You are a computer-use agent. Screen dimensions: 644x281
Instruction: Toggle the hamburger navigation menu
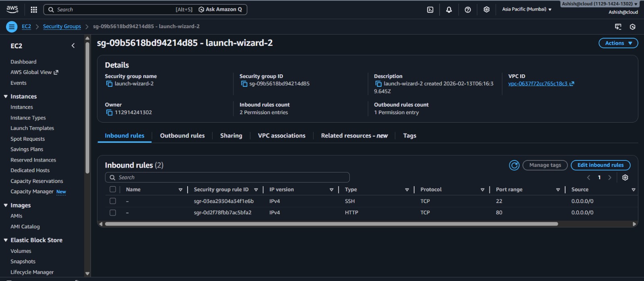tap(12, 27)
